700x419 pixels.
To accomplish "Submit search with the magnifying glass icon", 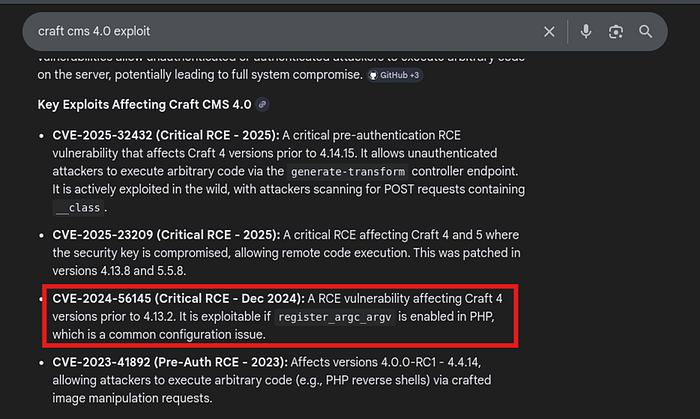I will click(646, 32).
